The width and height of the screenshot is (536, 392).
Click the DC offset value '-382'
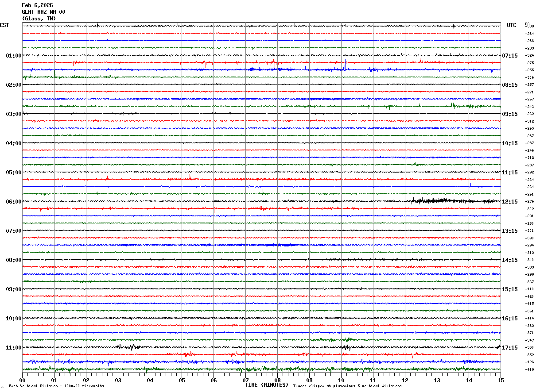(529, 326)
